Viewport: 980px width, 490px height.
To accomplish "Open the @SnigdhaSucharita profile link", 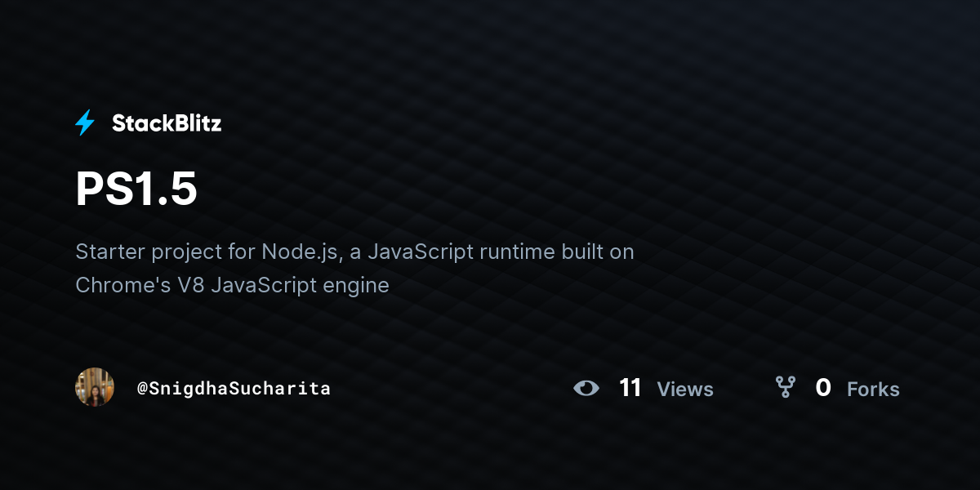I will [x=234, y=388].
